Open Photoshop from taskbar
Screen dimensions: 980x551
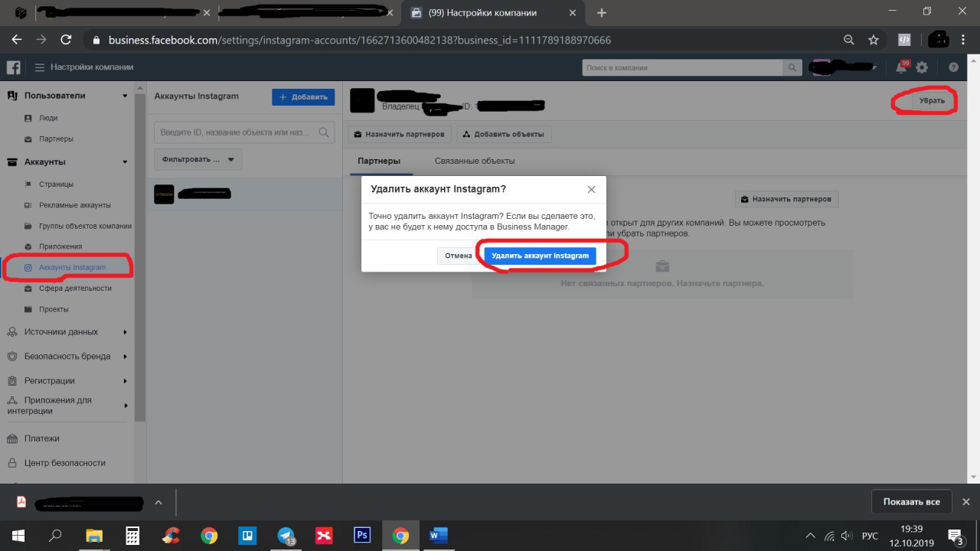[362, 534]
